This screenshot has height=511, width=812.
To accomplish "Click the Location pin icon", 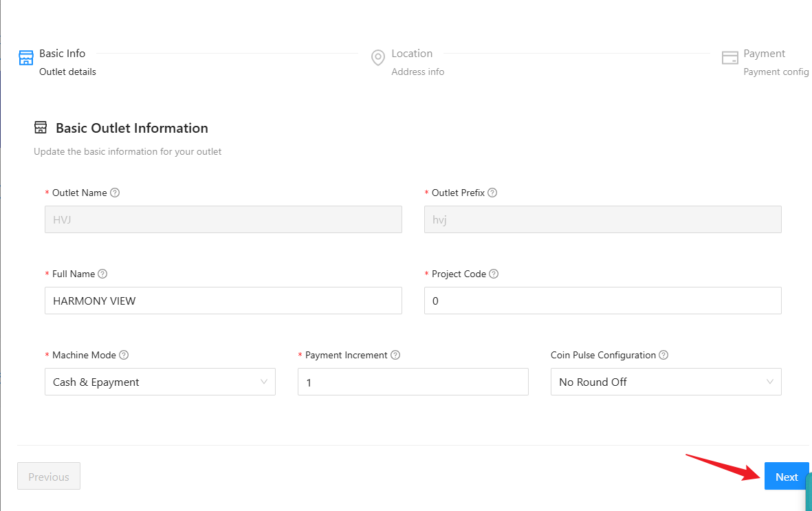I will tap(378, 58).
